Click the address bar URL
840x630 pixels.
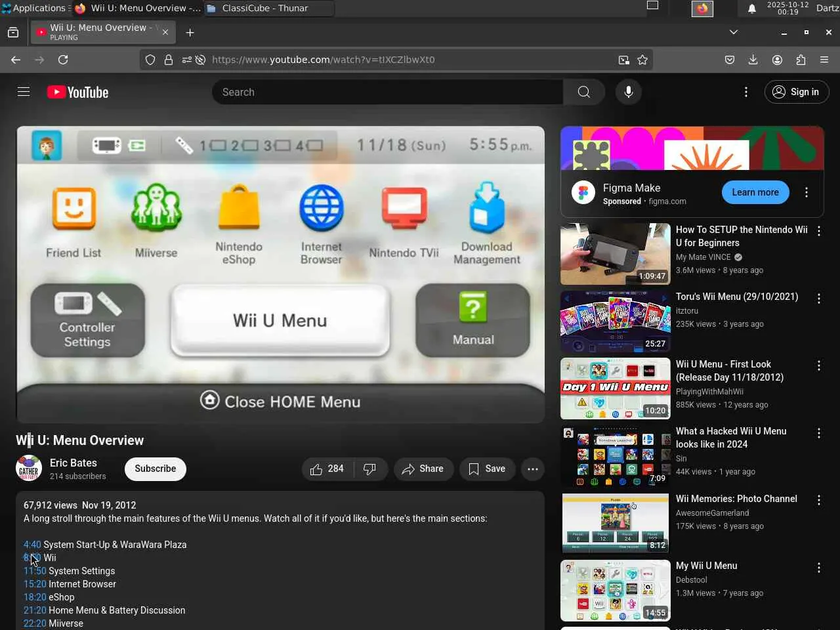click(323, 60)
